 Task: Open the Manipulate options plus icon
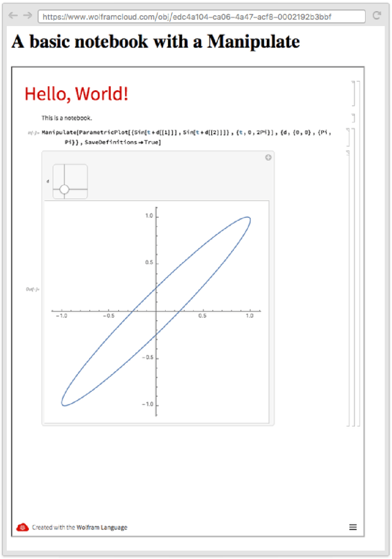click(x=268, y=157)
